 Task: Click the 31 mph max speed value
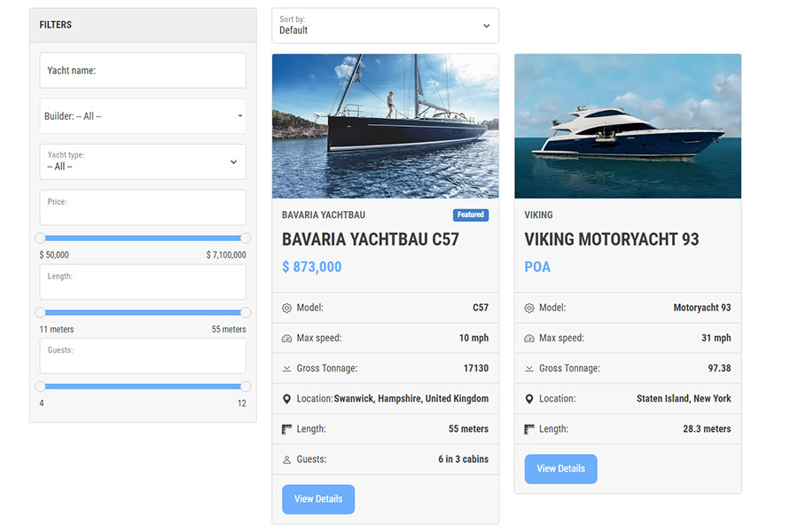coord(716,338)
